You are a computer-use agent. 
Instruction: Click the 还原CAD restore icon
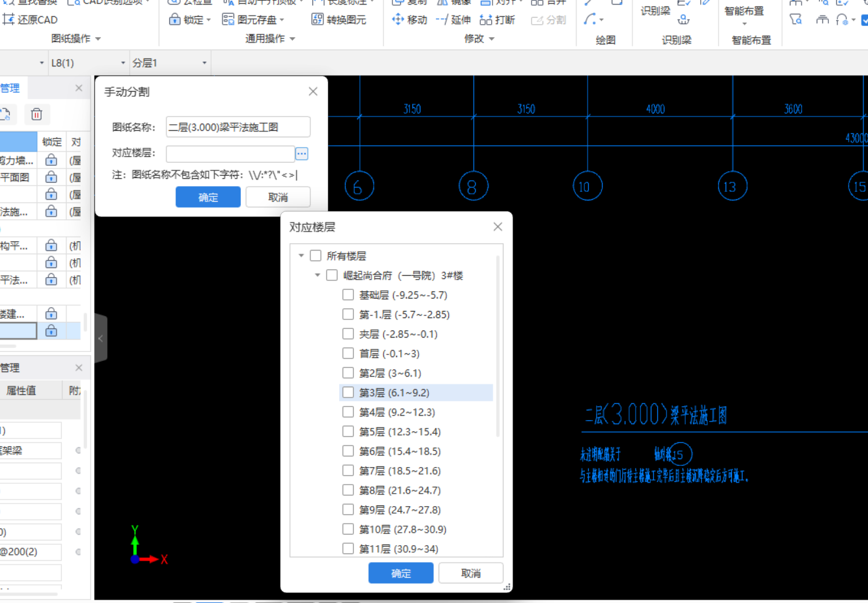coord(8,20)
